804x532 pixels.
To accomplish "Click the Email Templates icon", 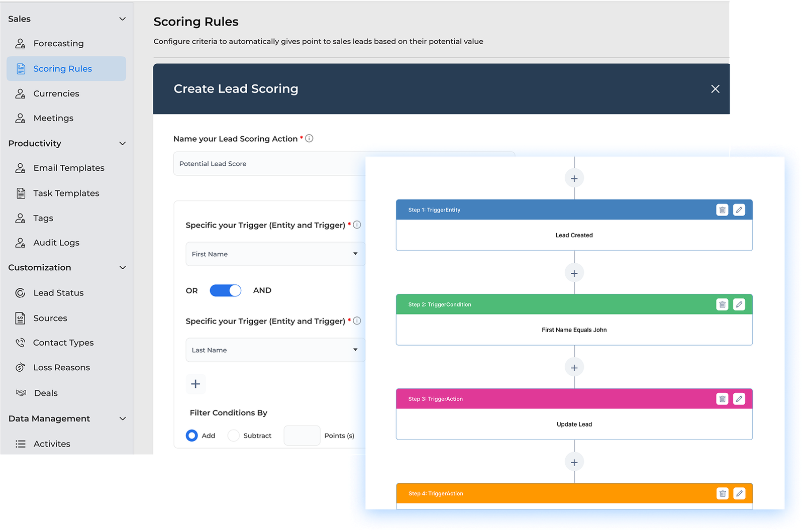I will coord(20,168).
